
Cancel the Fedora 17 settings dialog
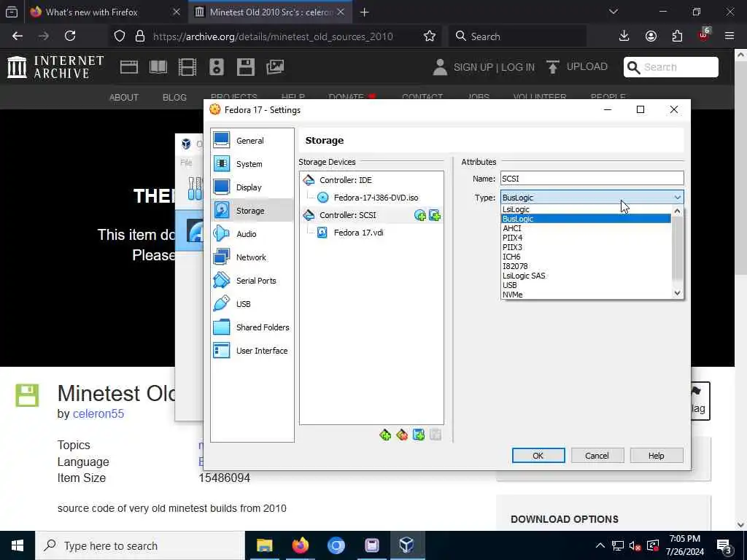coord(597,456)
